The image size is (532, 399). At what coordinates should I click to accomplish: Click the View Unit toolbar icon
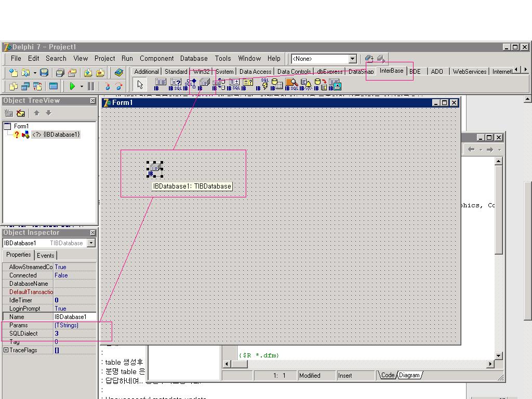click(13, 86)
